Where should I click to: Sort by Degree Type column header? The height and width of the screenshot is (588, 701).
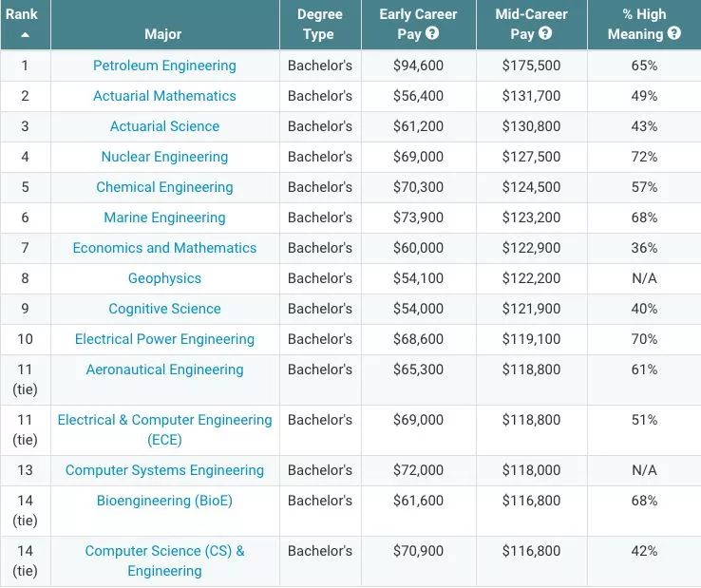(318, 25)
